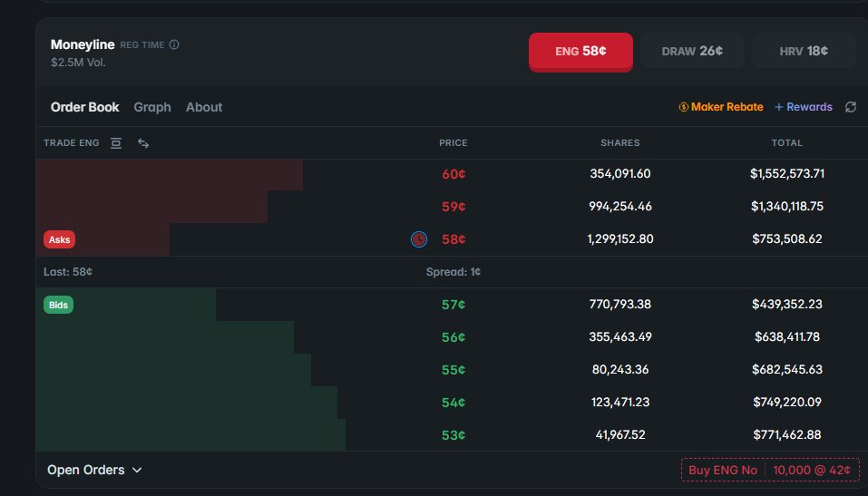The height and width of the screenshot is (496, 868).
Task: Click the shares value 123,471.23
Action: [x=620, y=403]
